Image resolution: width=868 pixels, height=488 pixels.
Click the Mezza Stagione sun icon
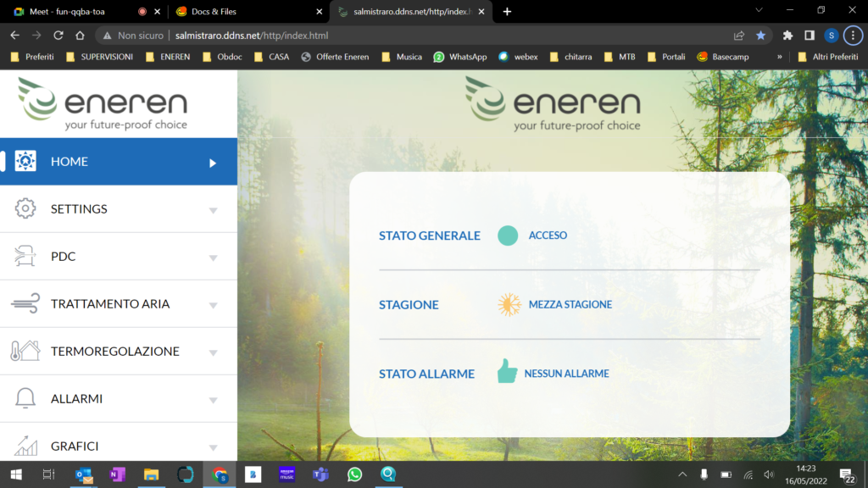pos(509,305)
